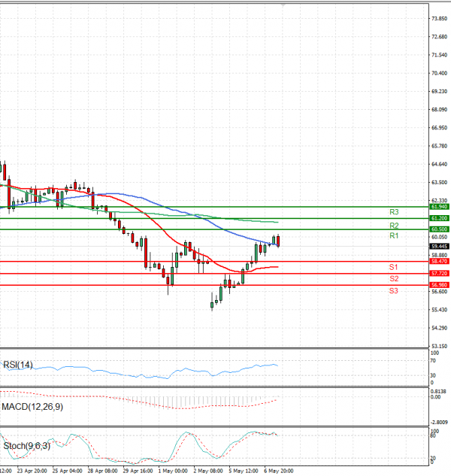Click the 55.430 price axis value
Image resolution: width=451 pixels, height=476 pixels.
point(439,310)
